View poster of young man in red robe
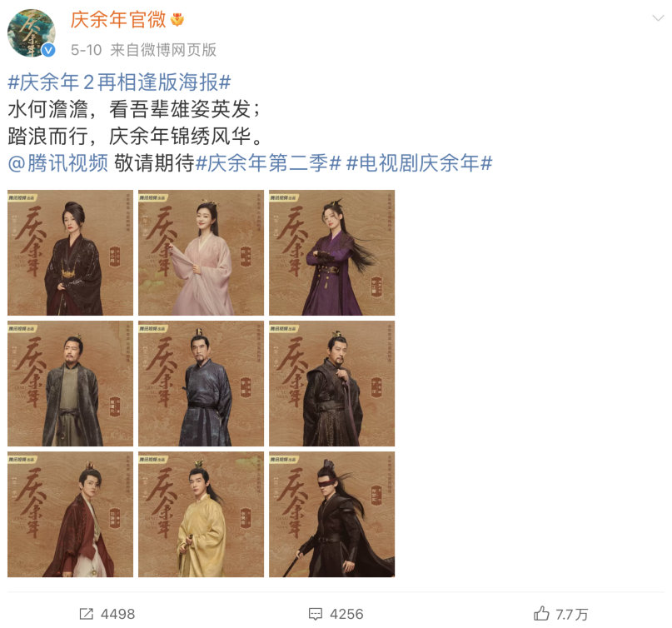Screen dimensions: 672x628 point(70,515)
